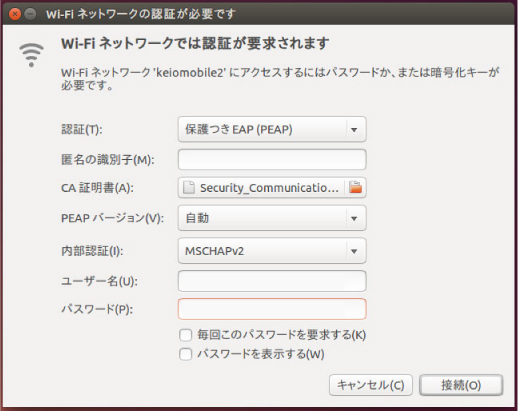Click the dialog title bar text

(x=141, y=14)
